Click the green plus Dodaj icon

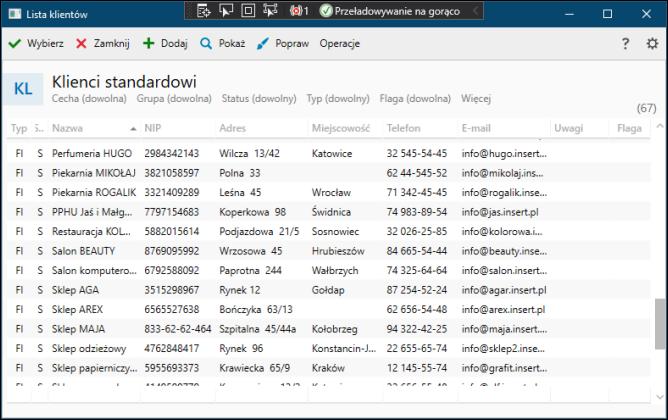(x=148, y=43)
